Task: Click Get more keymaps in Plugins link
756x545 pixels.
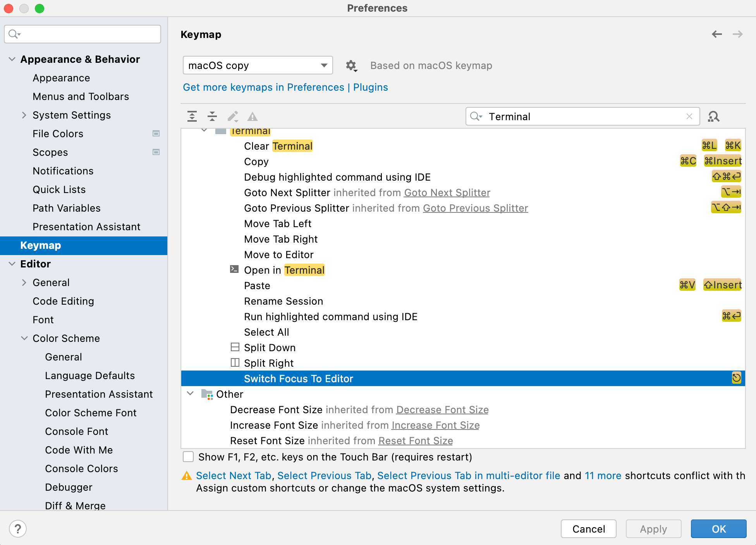Action: tap(285, 87)
